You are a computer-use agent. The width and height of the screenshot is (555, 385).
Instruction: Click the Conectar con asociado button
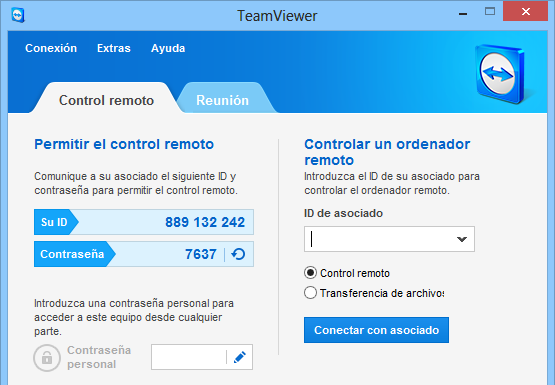point(376,330)
